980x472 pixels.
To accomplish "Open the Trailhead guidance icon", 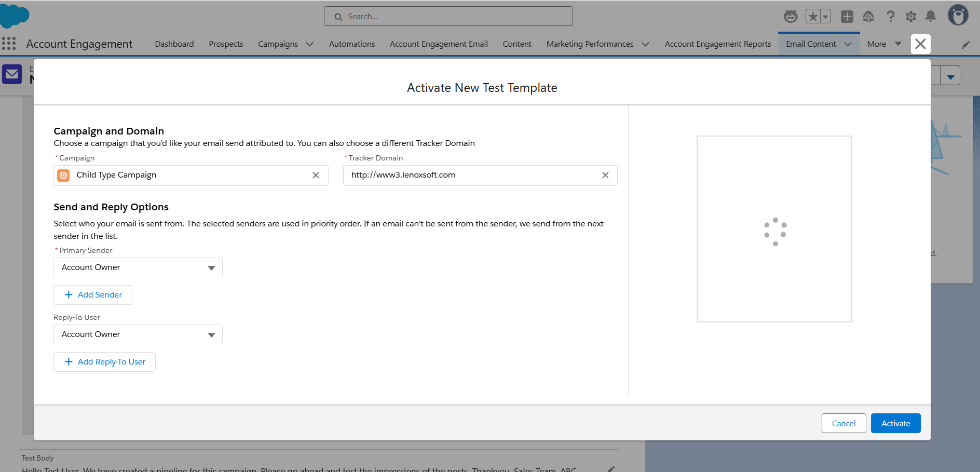I will click(x=868, y=17).
